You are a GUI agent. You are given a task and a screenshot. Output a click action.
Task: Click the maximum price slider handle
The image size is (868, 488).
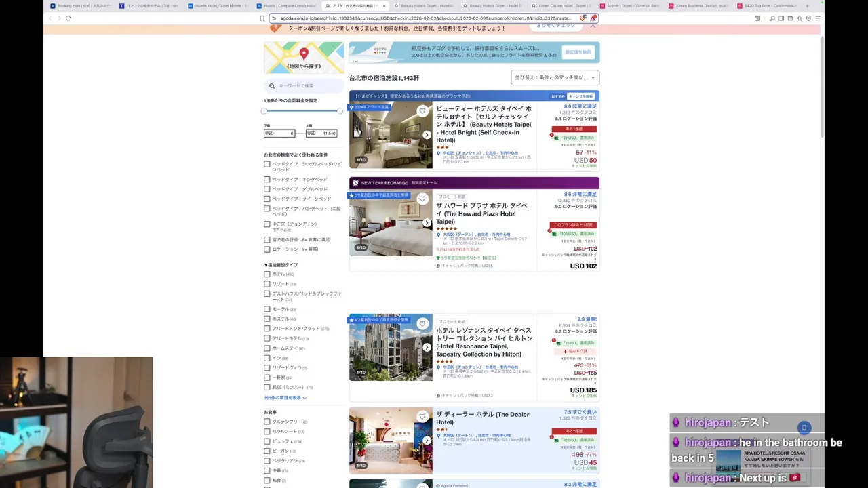pos(340,111)
